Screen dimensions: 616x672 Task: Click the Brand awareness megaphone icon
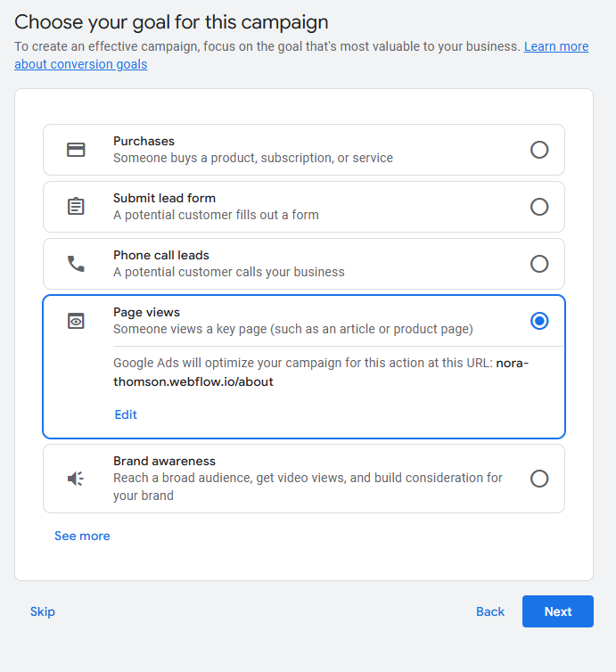tap(76, 479)
